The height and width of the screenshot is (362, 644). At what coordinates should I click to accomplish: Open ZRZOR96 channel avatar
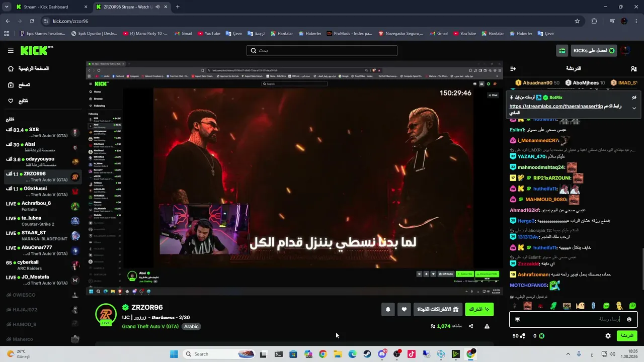click(106, 315)
